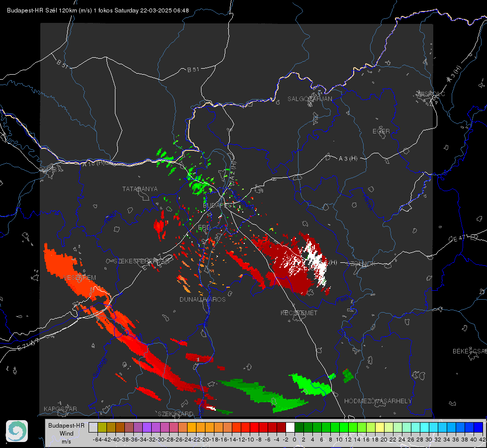Select the MISKOLC city label
This screenshot has width=487, height=448.
(432, 94)
